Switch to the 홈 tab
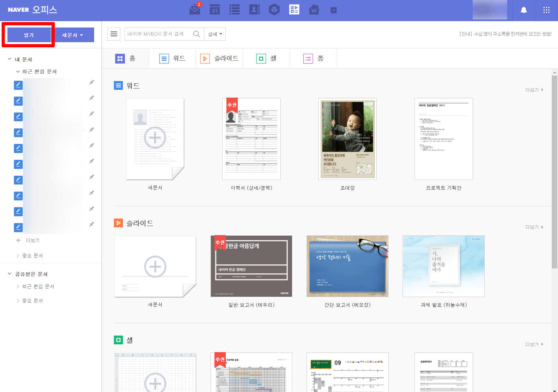558x392 pixels. pos(125,58)
